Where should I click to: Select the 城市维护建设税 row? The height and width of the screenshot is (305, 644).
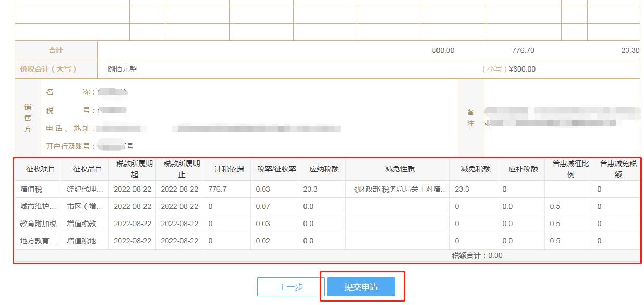(31, 206)
